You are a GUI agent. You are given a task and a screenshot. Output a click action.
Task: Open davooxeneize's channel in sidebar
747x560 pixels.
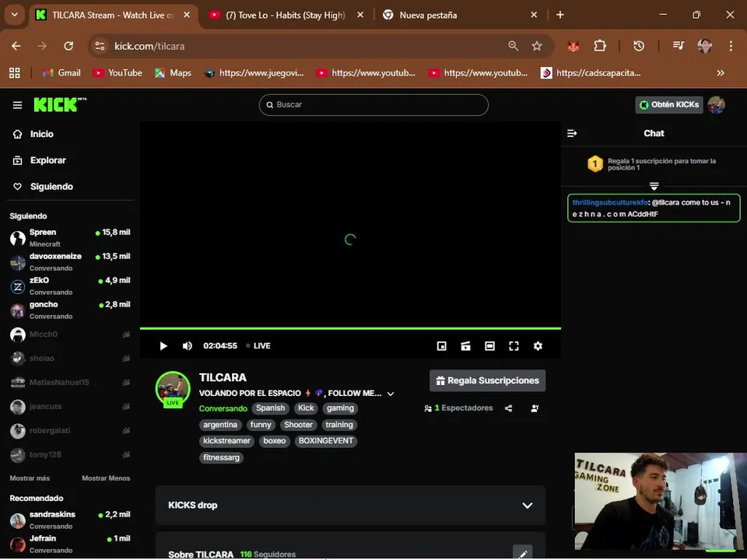click(x=70, y=262)
